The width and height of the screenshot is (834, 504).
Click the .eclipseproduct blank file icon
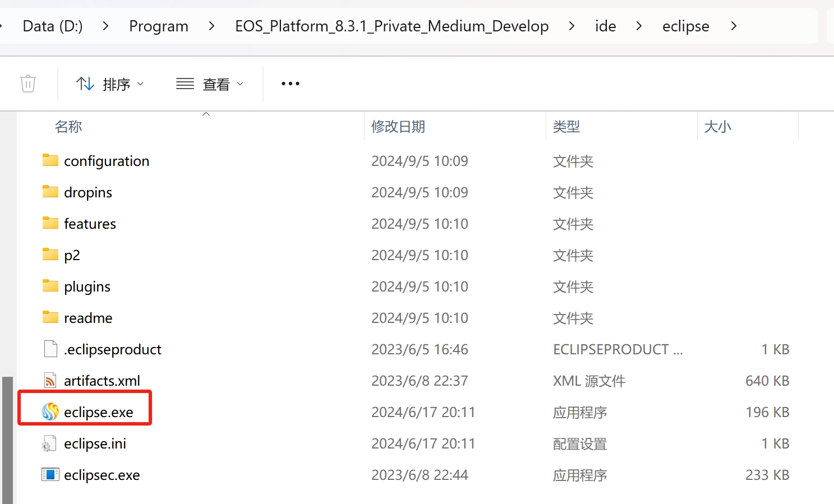point(50,349)
